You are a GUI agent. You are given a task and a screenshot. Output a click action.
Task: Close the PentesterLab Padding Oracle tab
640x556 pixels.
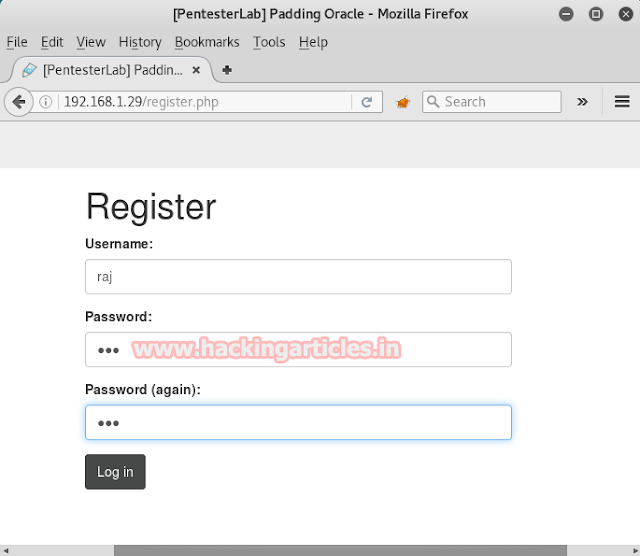198,70
